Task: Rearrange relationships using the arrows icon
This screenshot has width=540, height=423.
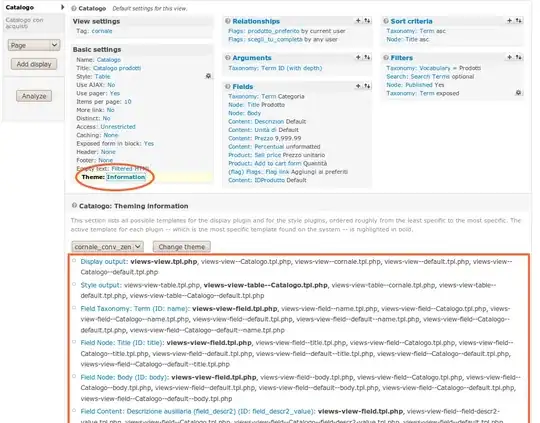Action: [x=367, y=21]
